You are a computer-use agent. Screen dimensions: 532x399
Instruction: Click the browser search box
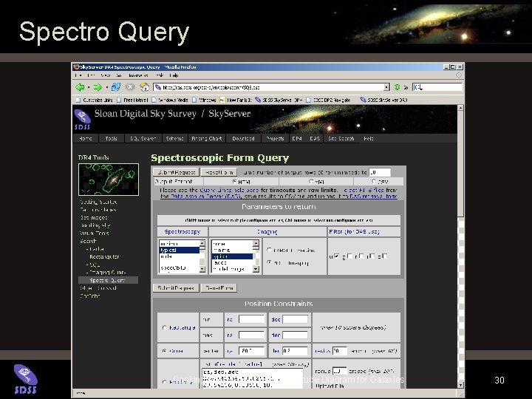point(437,87)
